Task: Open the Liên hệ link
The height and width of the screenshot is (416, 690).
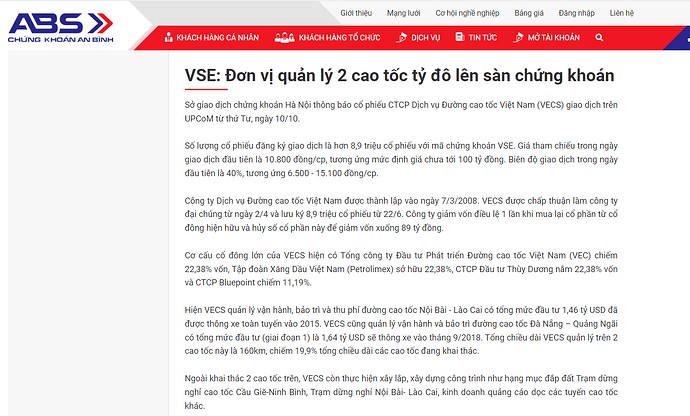Action: 622,13
